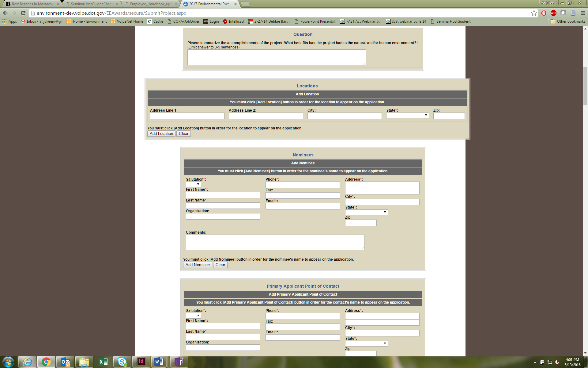Switch to the Employee_Handbook tab
Screen dimensions: 588x368
(x=150, y=4)
